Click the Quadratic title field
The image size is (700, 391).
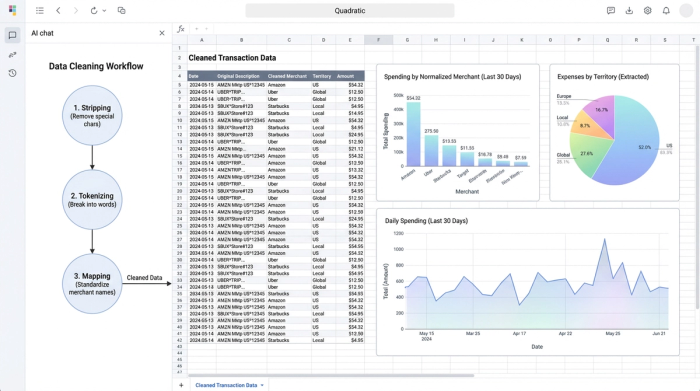pos(350,11)
